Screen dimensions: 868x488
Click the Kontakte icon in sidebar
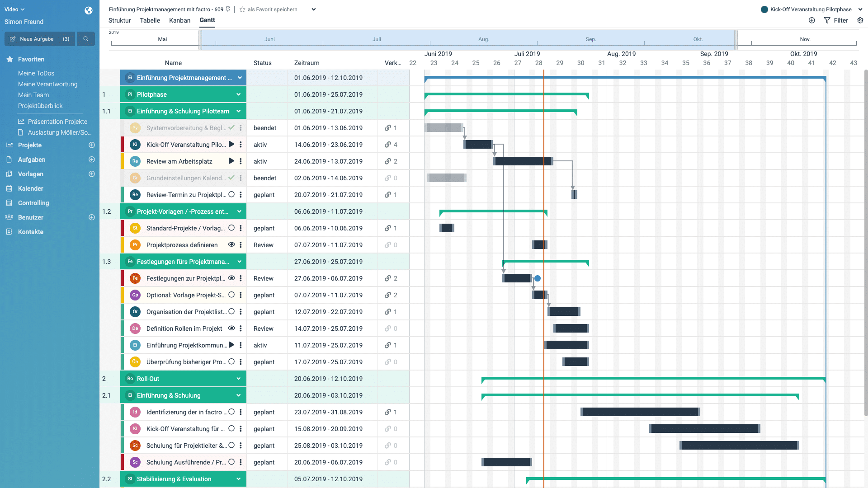click(9, 232)
